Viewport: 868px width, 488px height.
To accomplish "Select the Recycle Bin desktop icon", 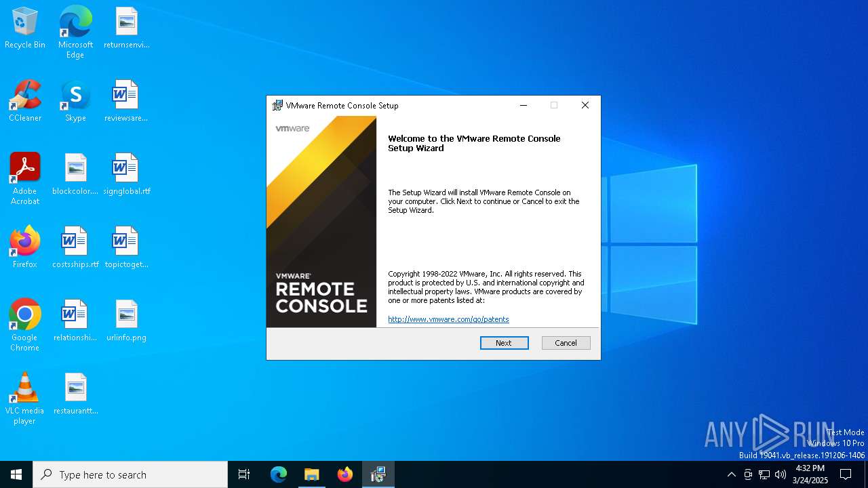I will [25, 28].
